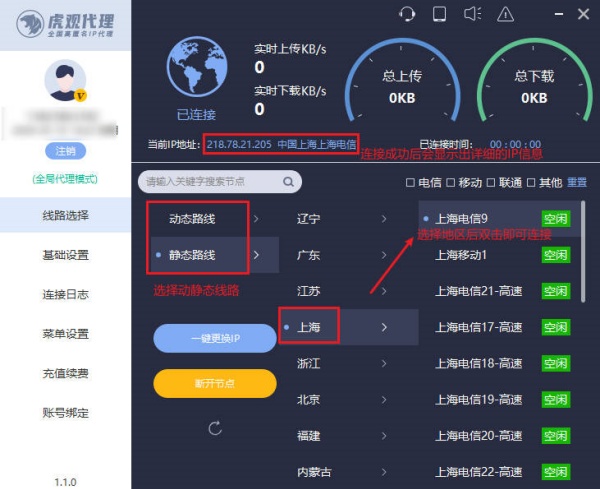Expand the 北京 region chevron

(384, 399)
